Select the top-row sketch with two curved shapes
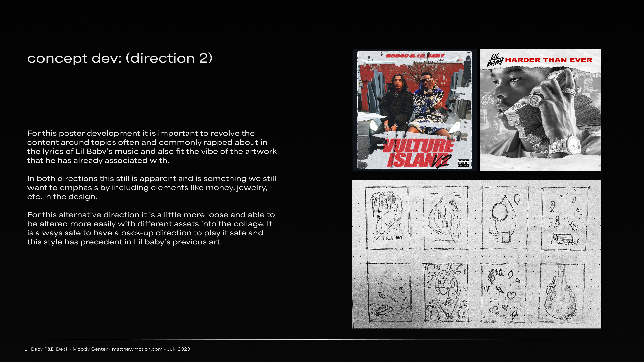Screen dimensions: 644x362 tap(446, 218)
